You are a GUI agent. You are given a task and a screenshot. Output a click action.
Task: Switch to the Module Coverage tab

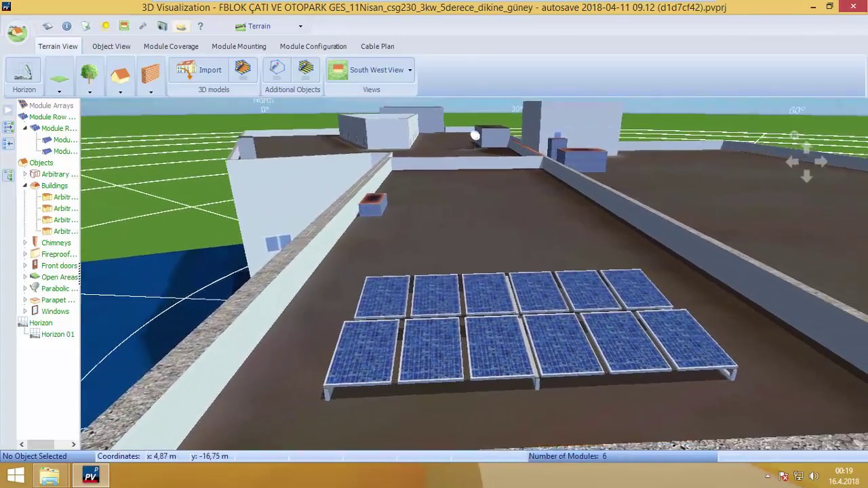[171, 46]
